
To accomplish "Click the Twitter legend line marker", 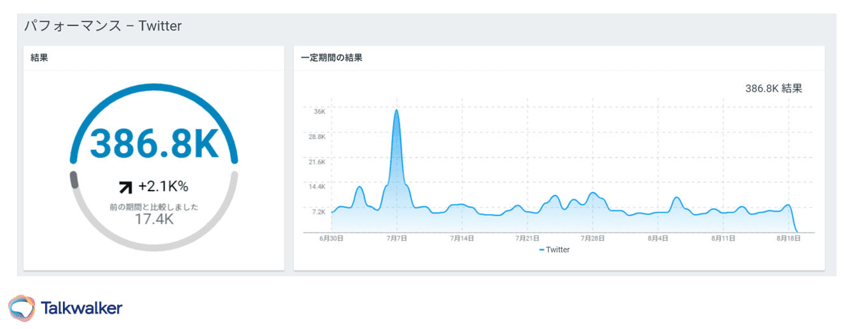I will click(542, 250).
